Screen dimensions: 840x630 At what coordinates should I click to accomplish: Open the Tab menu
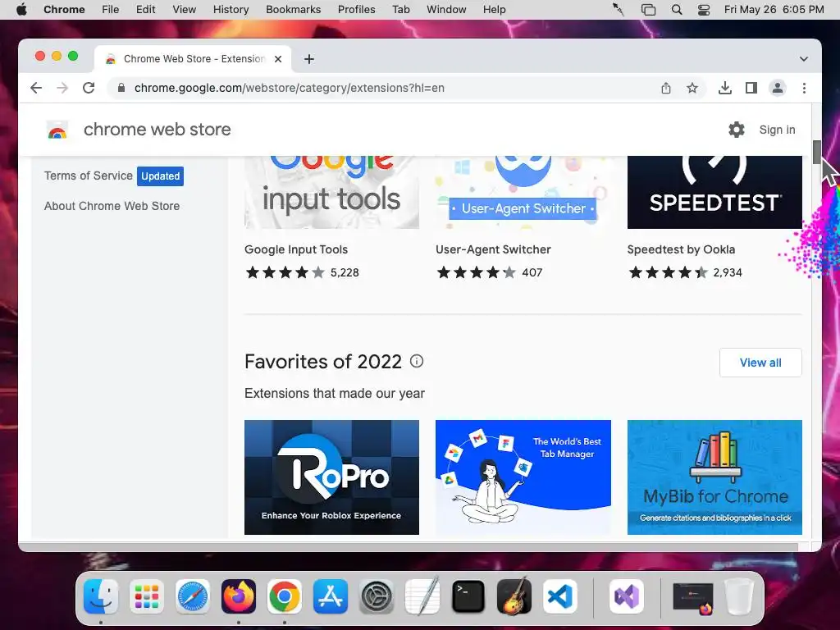point(400,10)
